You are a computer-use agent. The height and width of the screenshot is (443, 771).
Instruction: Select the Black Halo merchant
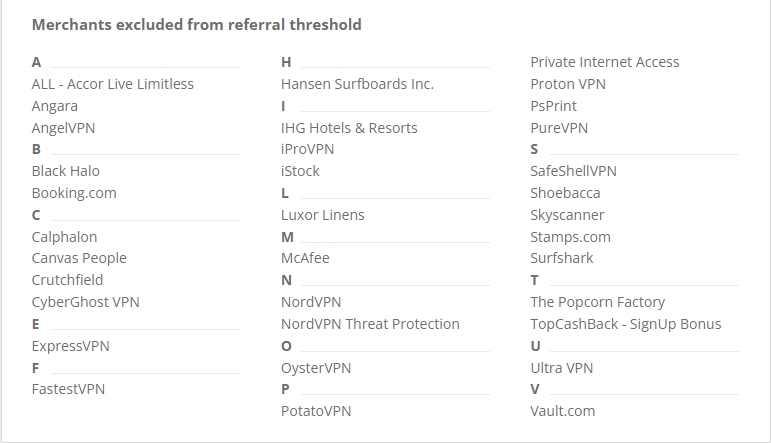pos(65,171)
